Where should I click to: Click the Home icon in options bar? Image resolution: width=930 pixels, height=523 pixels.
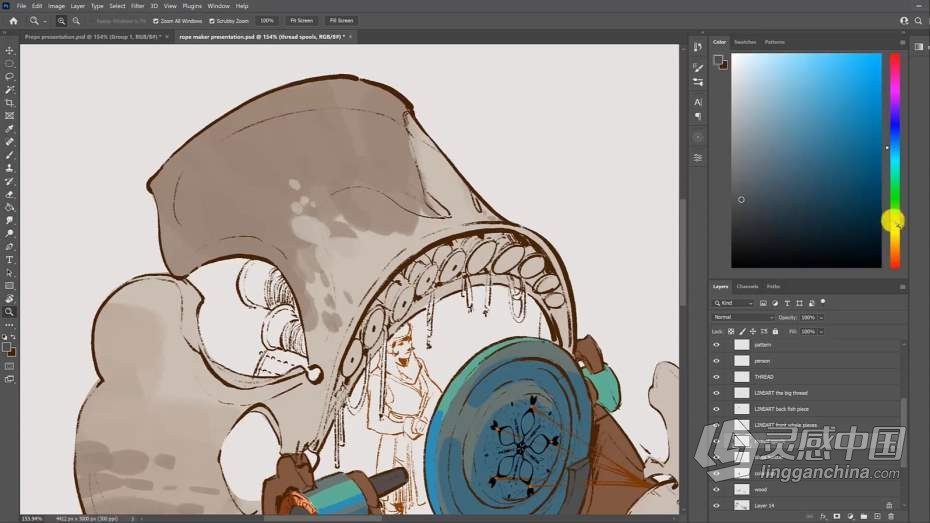(x=13, y=20)
